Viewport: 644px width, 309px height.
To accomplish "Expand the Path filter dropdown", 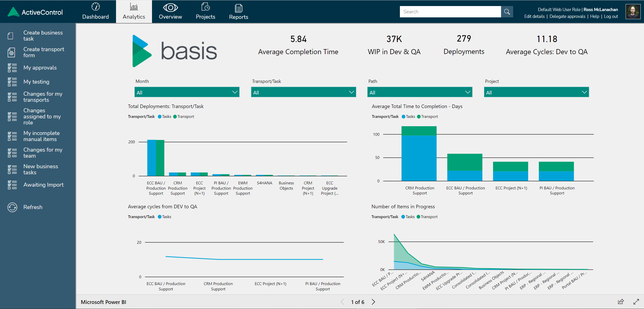I will tap(419, 92).
